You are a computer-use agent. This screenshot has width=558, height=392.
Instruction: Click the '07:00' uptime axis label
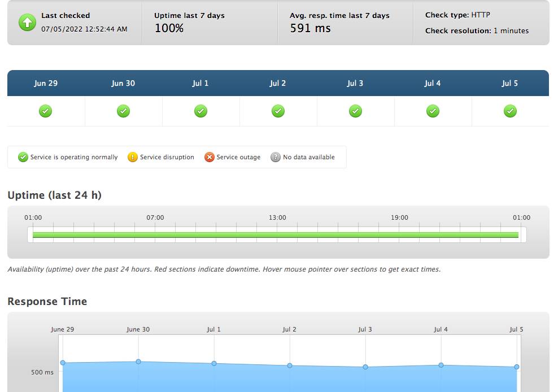pyautogui.click(x=155, y=217)
